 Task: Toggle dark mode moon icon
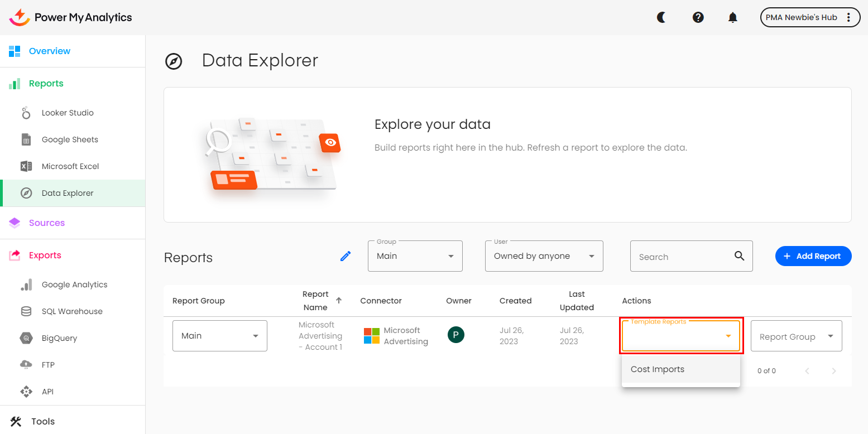click(x=661, y=17)
